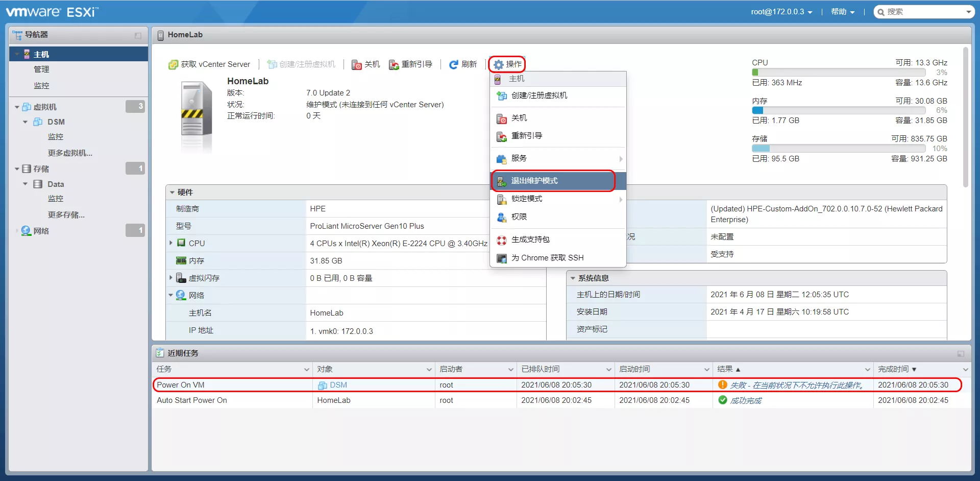Click Get SSH for Chrome icon

point(502,258)
